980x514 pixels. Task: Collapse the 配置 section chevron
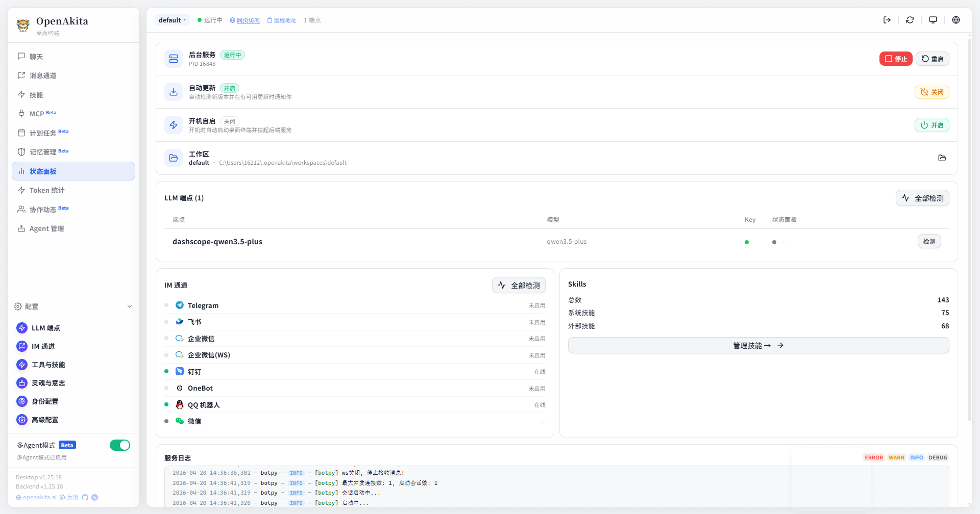coord(130,306)
